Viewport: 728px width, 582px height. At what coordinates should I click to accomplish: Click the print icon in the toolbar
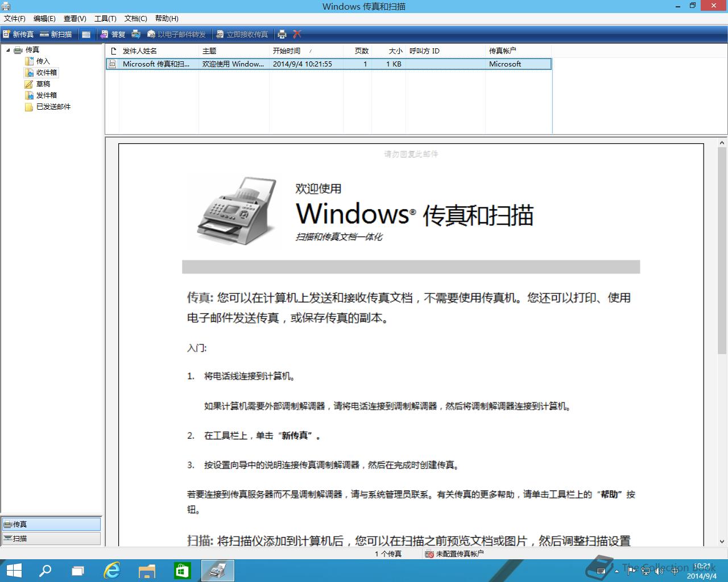coord(282,34)
